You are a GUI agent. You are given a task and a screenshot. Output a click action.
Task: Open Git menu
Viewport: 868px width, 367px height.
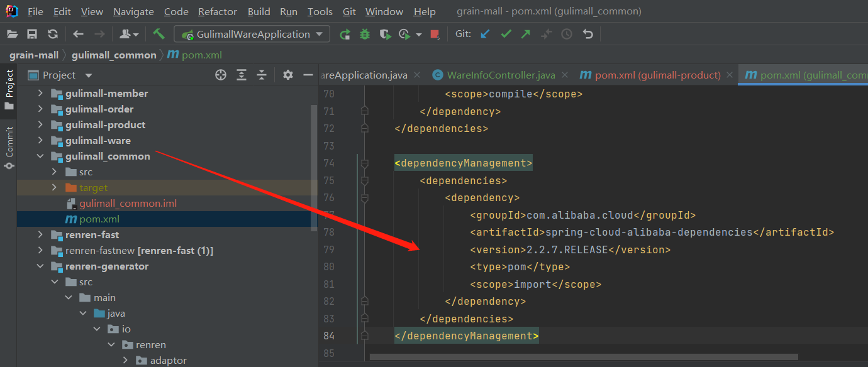coord(349,11)
